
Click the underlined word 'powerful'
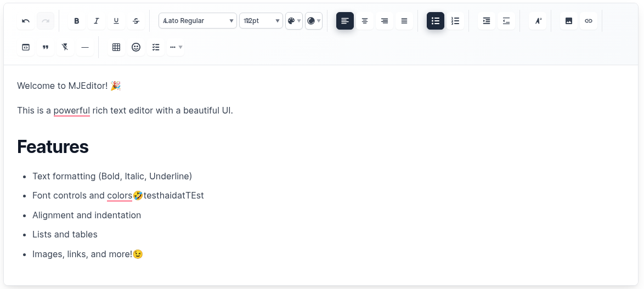pos(71,111)
